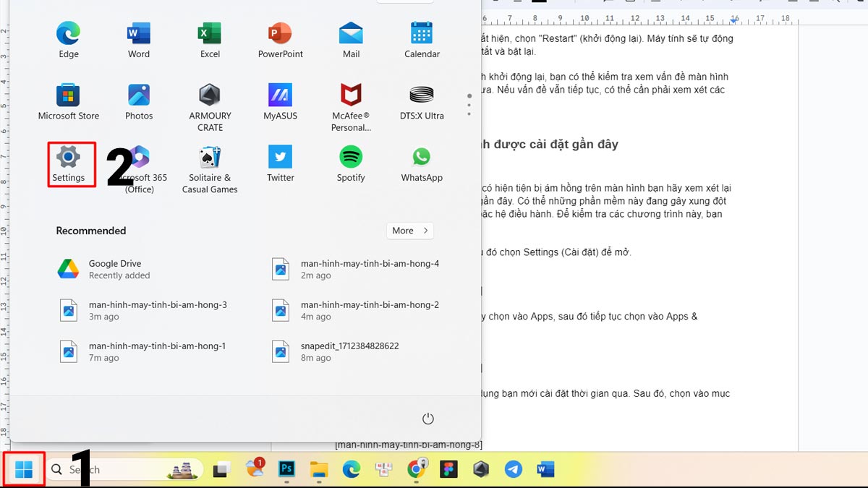Viewport: 868px width, 488px height.
Task: Open Telegram from the taskbar
Action: coord(513,470)
